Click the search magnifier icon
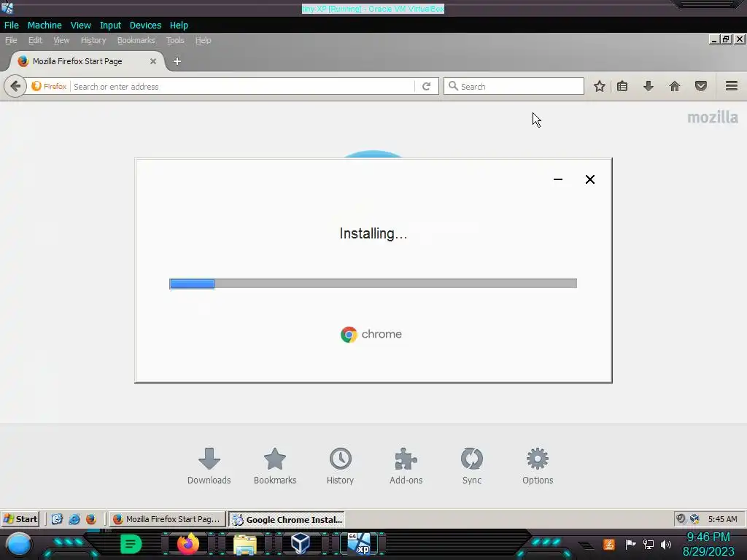747x560 pixels. pos(453,86)
